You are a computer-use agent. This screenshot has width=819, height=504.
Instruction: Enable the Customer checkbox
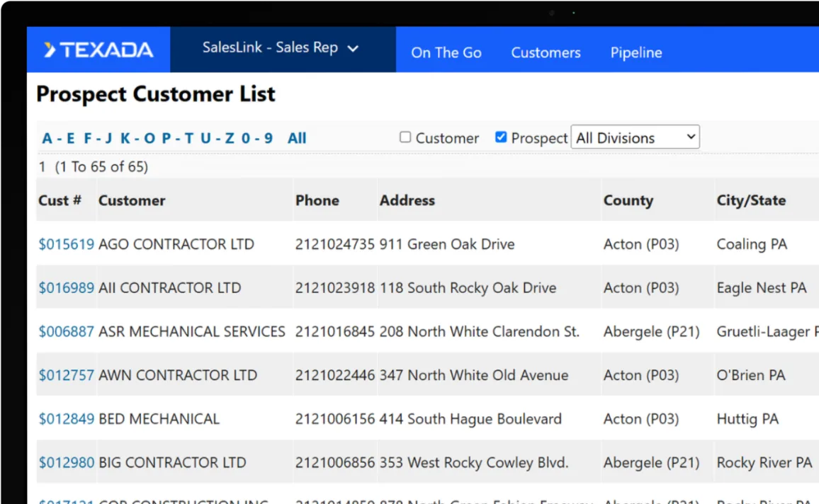pyautogui.click(x=405, y=137)
